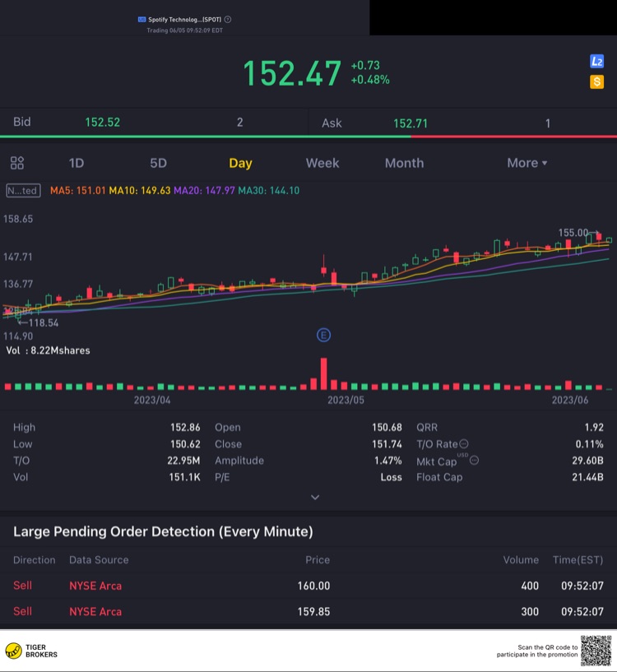
Task: Click the 2023/06 date axis label
Action: point(570,400)
